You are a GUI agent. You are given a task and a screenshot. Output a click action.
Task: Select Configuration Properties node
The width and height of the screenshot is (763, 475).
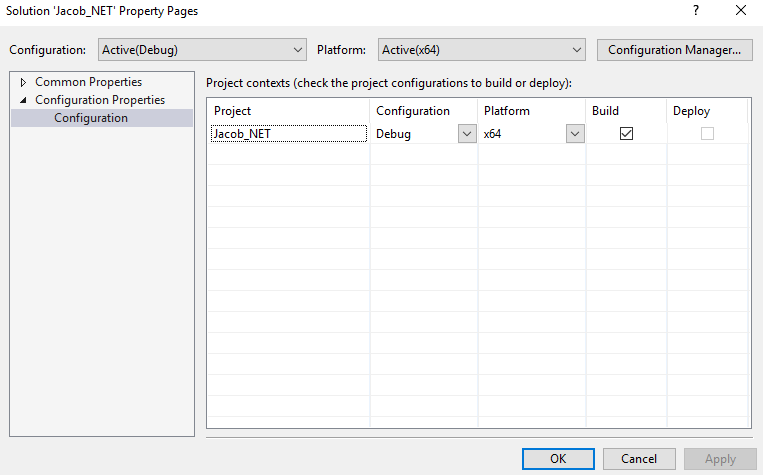click(x=100, y=100)
